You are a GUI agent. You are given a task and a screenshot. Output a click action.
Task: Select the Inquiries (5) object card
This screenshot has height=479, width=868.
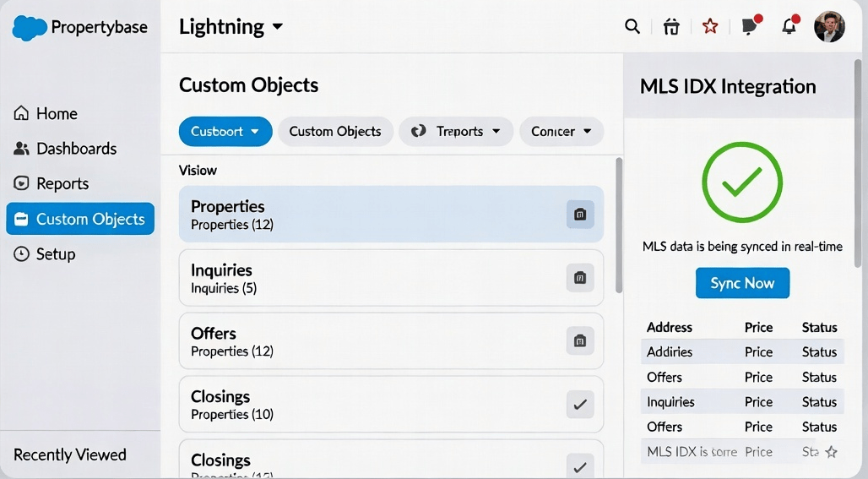point(391,277)
